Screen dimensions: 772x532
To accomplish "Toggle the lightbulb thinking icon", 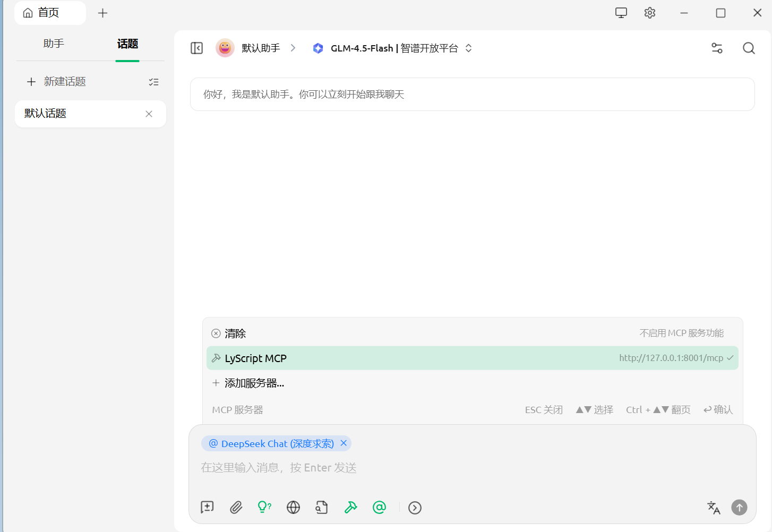I will coord(264,508).
